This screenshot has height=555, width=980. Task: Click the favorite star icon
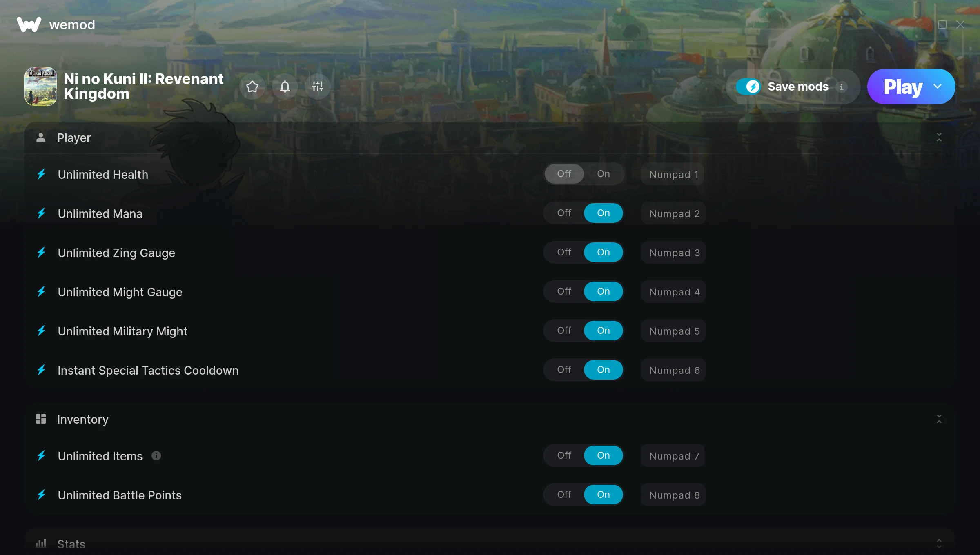252,87
